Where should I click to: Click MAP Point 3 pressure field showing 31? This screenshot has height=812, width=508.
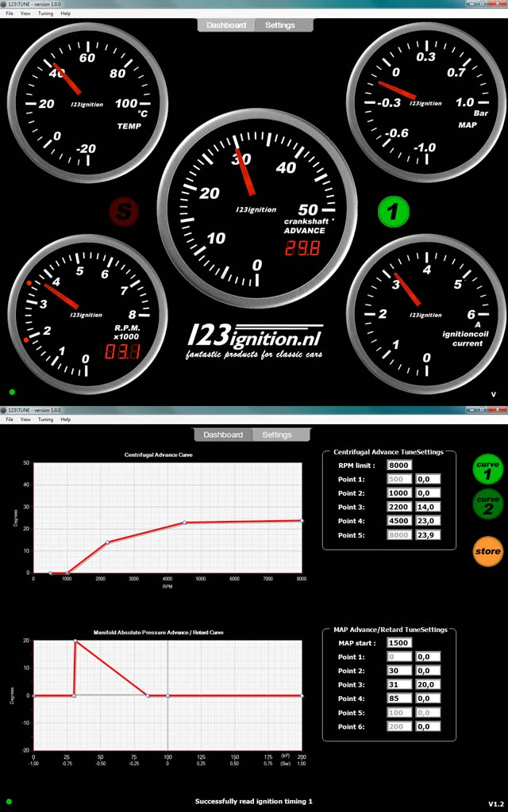point(400,684)
